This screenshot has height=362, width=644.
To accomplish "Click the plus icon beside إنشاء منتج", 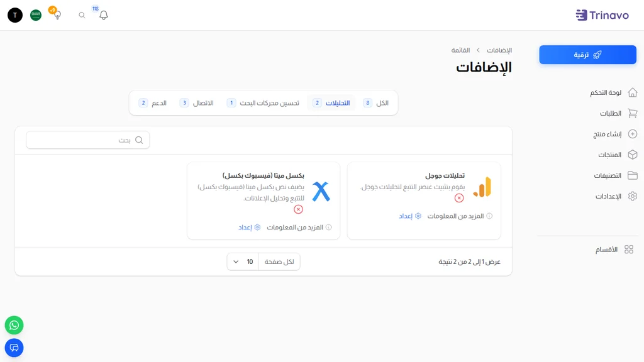I will tap(633, 134).
